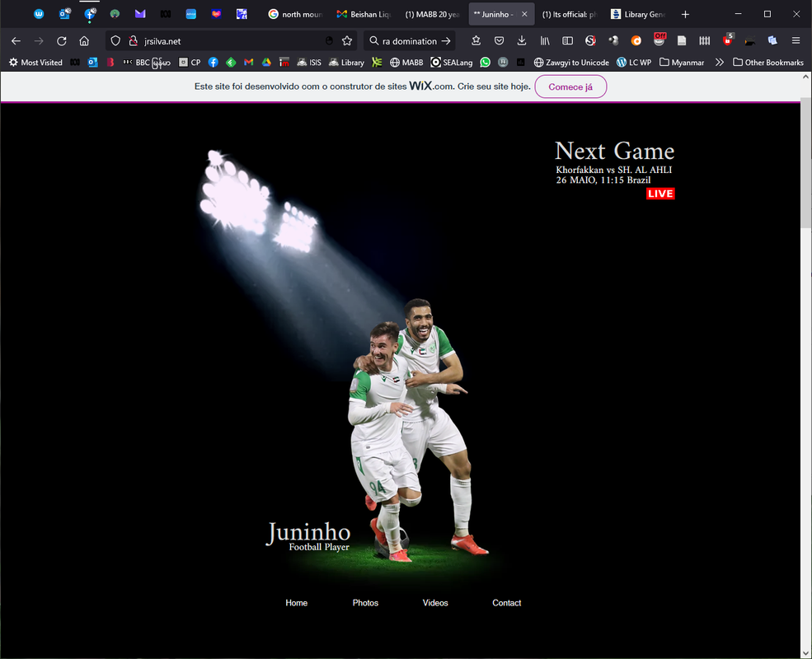The image size is (812, 659).
Task: Save page to Pocket
Action: pyautogui.click(x=499, y=41)
